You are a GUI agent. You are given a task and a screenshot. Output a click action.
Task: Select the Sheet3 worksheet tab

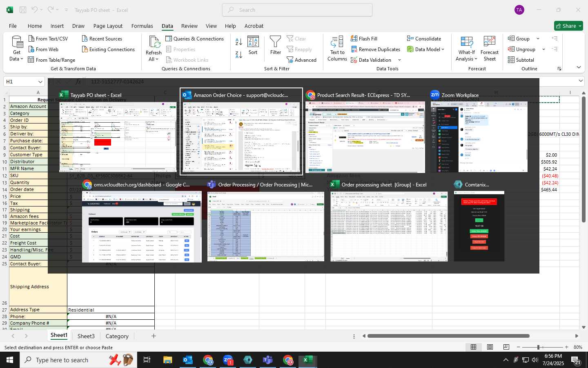click(x=86, y=336)
